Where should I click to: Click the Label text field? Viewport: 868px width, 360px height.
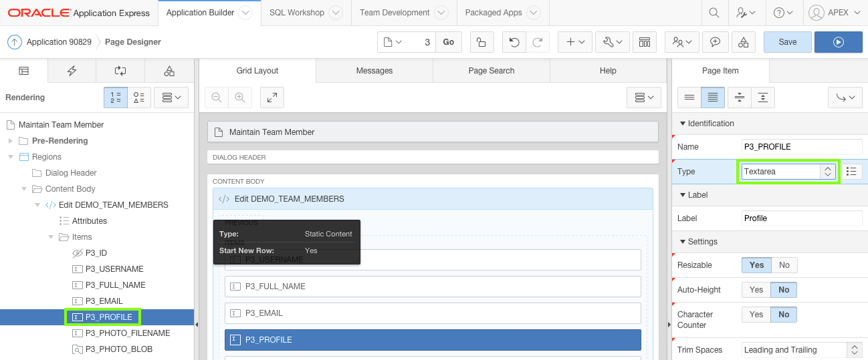point(802,218)
